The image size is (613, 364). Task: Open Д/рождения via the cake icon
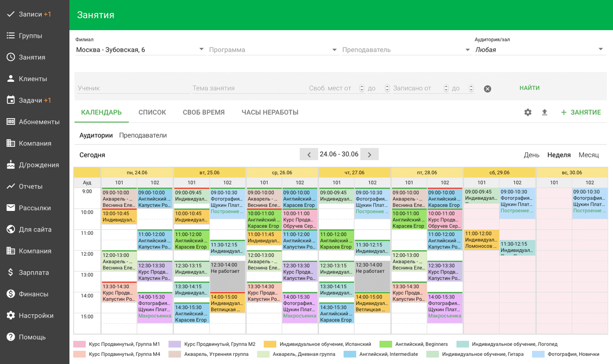coord(11,165)
